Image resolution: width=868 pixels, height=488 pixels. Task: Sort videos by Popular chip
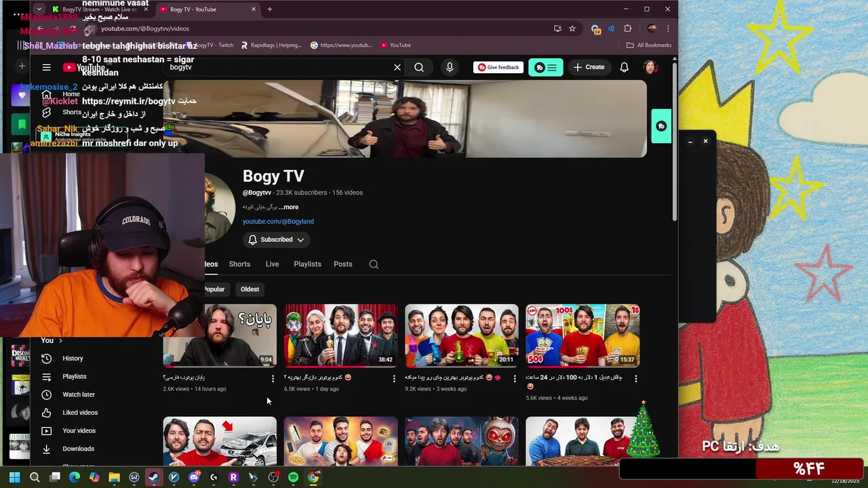215,289
